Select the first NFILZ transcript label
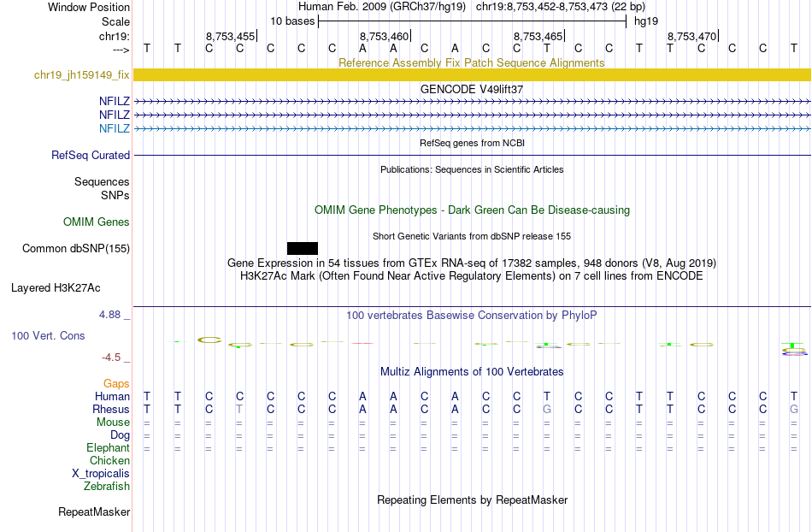The height and width of the screenshot is (532, 812). [x=115, y=101]
